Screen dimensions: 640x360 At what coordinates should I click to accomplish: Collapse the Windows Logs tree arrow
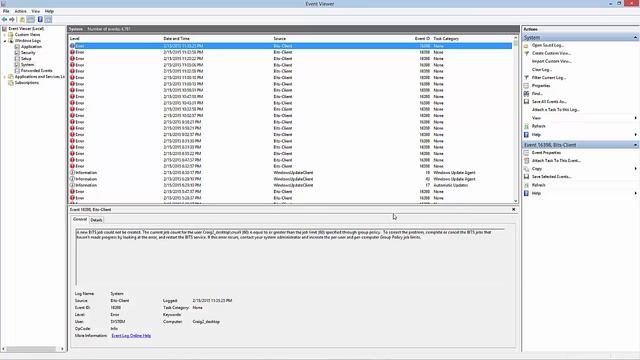click(5, 41)
